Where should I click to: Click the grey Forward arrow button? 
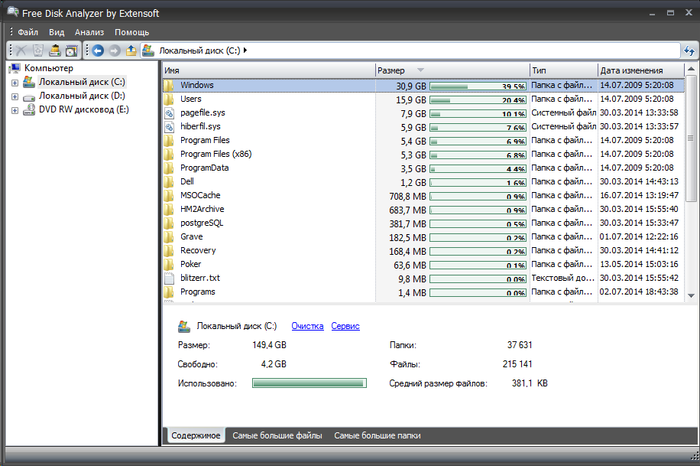point(115,51)
